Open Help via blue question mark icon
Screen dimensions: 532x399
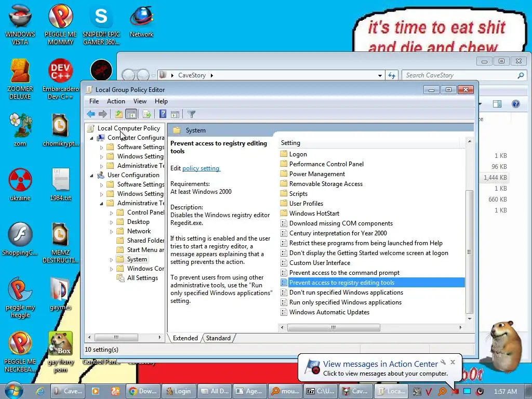(163, 114)
